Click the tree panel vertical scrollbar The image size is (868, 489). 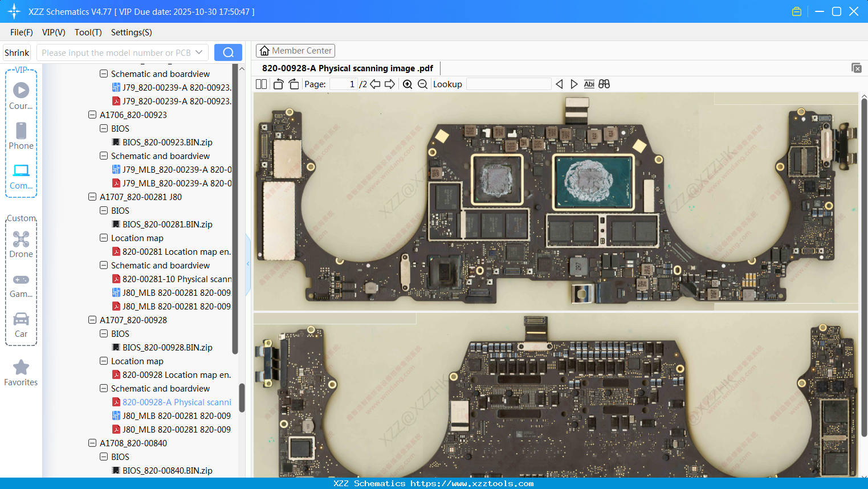point(242,397)
